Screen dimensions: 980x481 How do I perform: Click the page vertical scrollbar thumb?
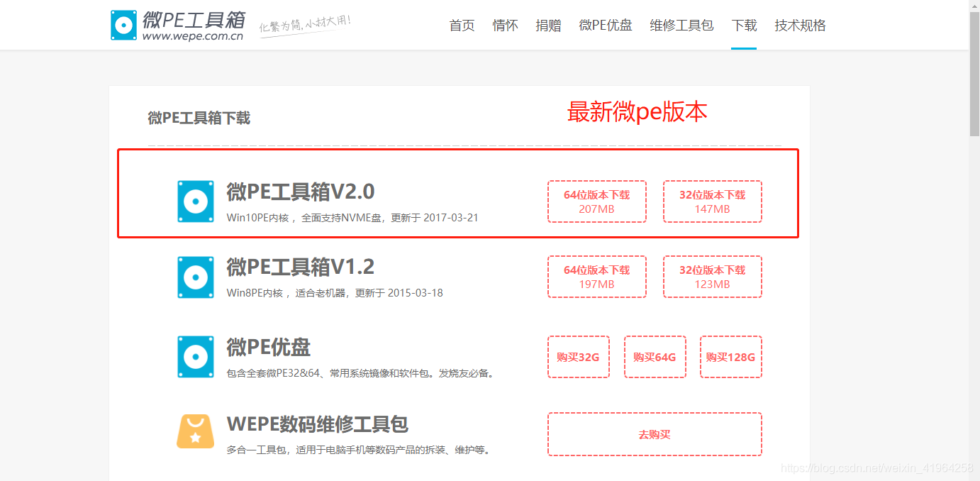[x=974, y=74]
